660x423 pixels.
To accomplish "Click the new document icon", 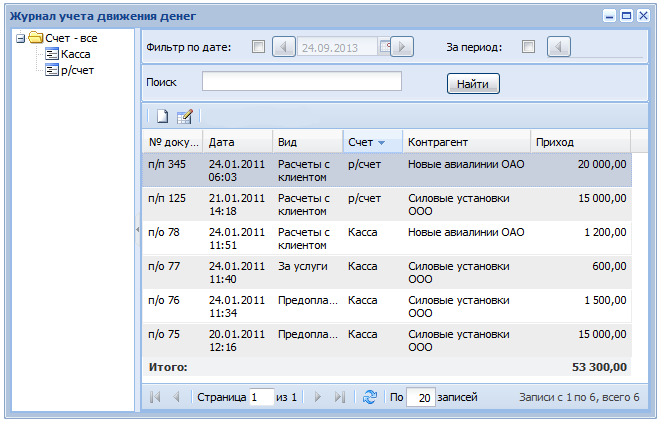I will pos(162,116).
